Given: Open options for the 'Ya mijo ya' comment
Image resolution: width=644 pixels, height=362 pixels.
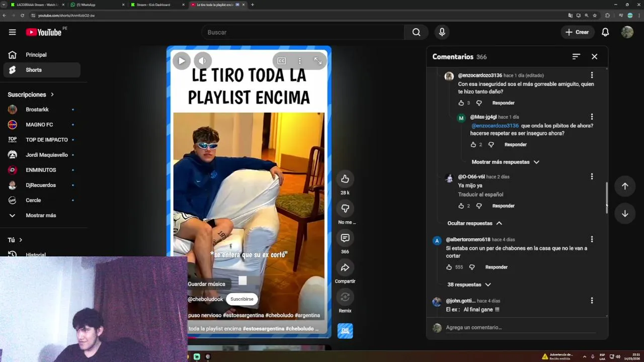Looking at the screenshot, I should tap(592, 177).
